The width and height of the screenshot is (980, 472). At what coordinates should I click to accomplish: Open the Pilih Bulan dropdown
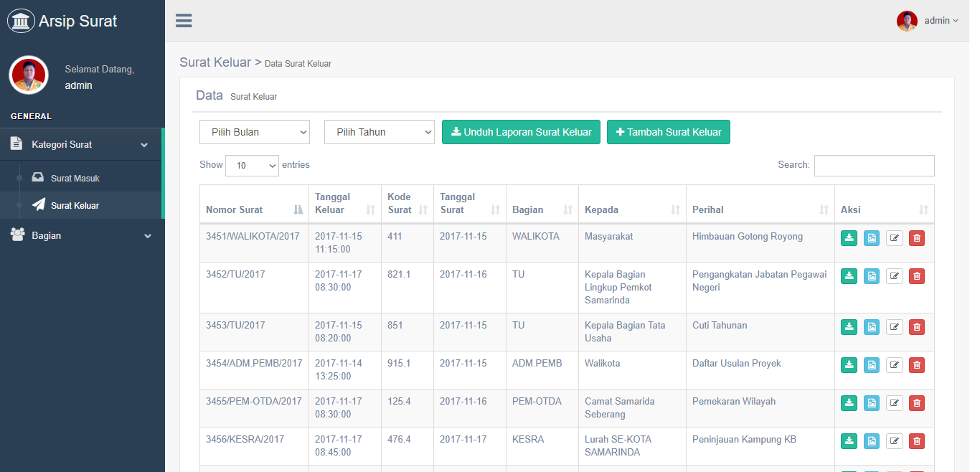point(255,132)
